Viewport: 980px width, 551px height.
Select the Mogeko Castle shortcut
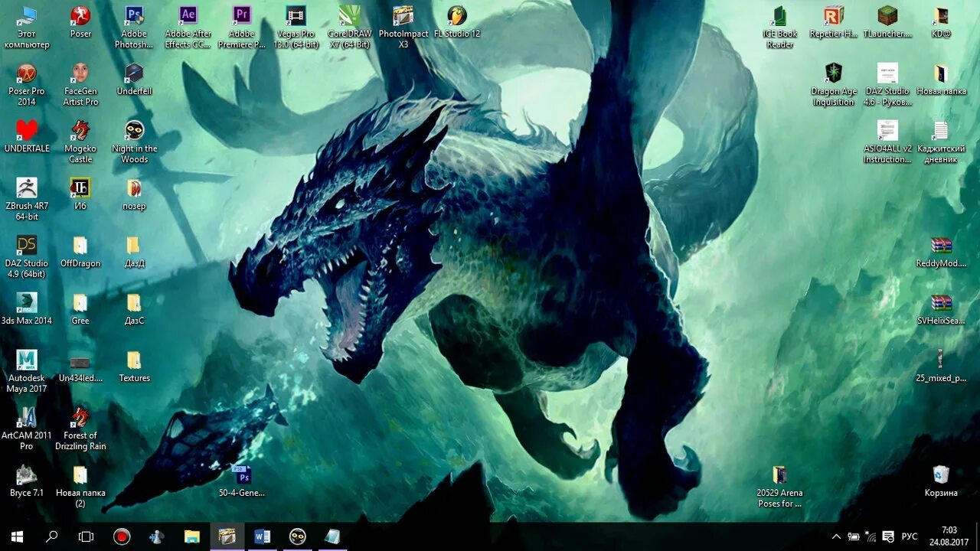pyautogui.click(x=80, y=142)
